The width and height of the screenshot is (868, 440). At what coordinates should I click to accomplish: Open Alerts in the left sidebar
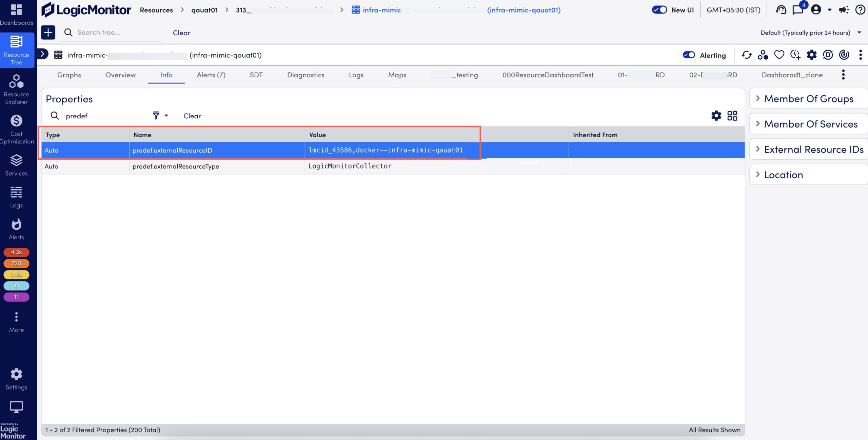click(x=16, y=229)
